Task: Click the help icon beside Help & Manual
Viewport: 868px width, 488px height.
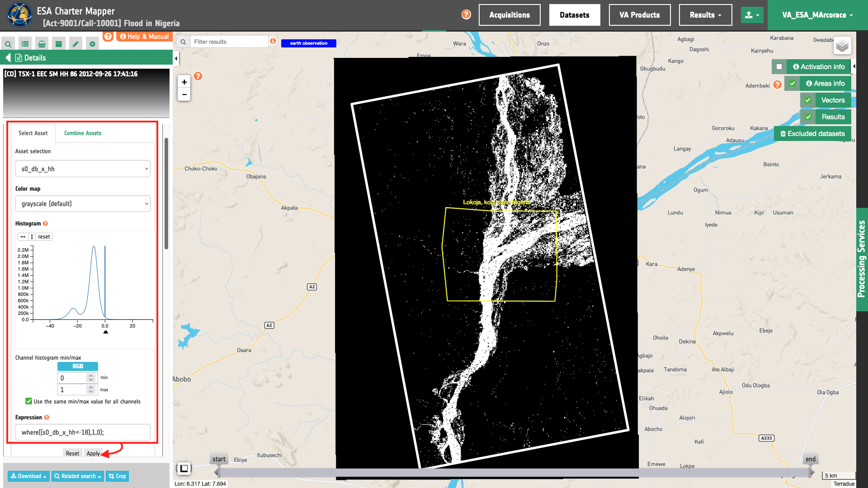Action: coord(108,36)
